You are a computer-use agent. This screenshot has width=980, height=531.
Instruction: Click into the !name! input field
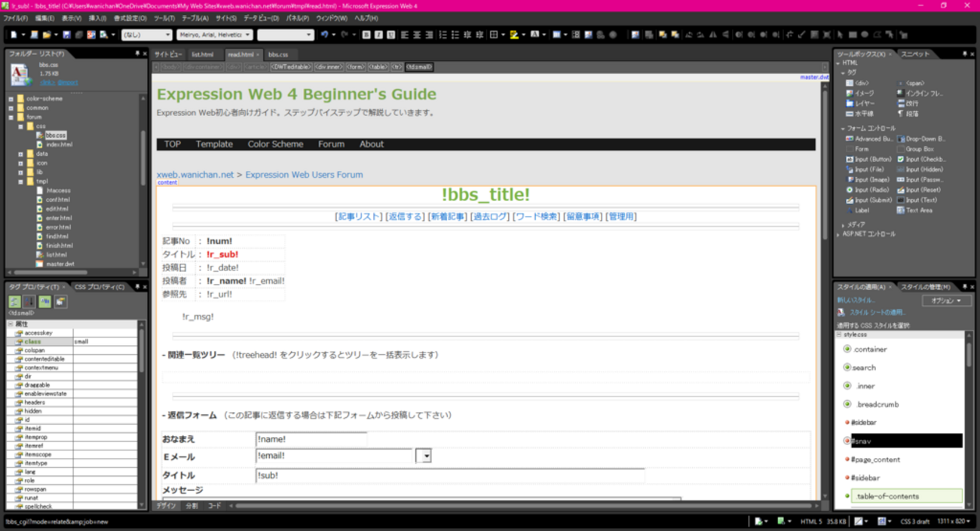(311, 439)
